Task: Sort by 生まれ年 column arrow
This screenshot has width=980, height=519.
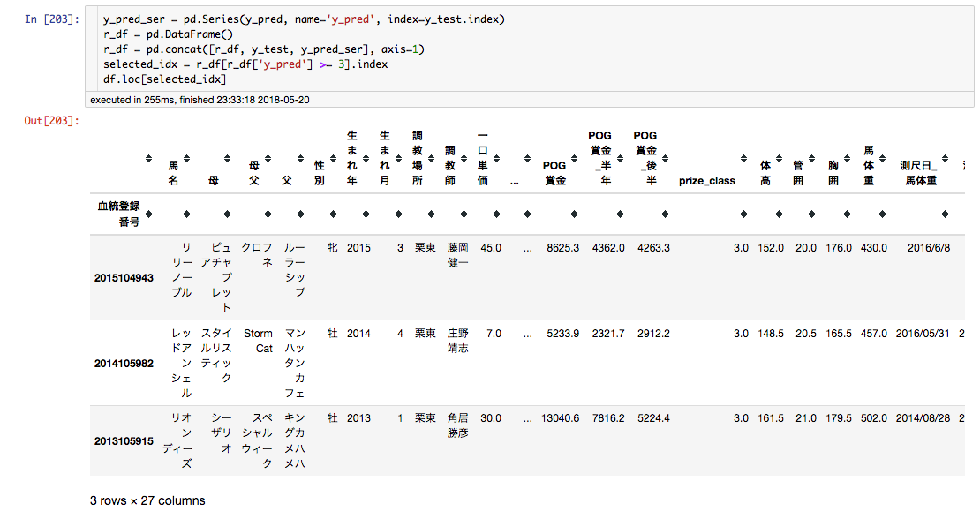Action: 366,159
